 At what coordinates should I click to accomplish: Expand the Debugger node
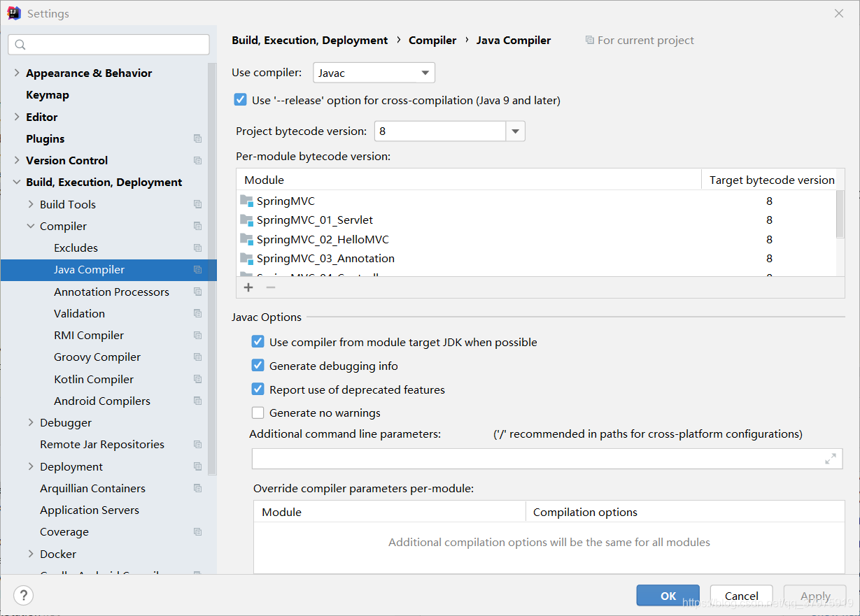(31, 422)
